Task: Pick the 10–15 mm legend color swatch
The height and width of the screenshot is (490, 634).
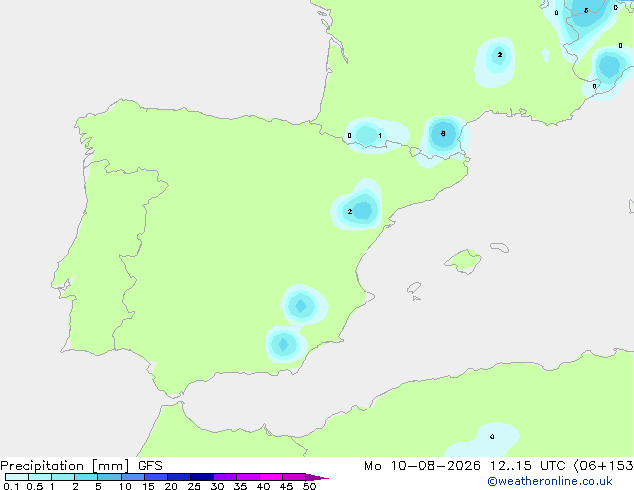Action: (x=133, y=477)
